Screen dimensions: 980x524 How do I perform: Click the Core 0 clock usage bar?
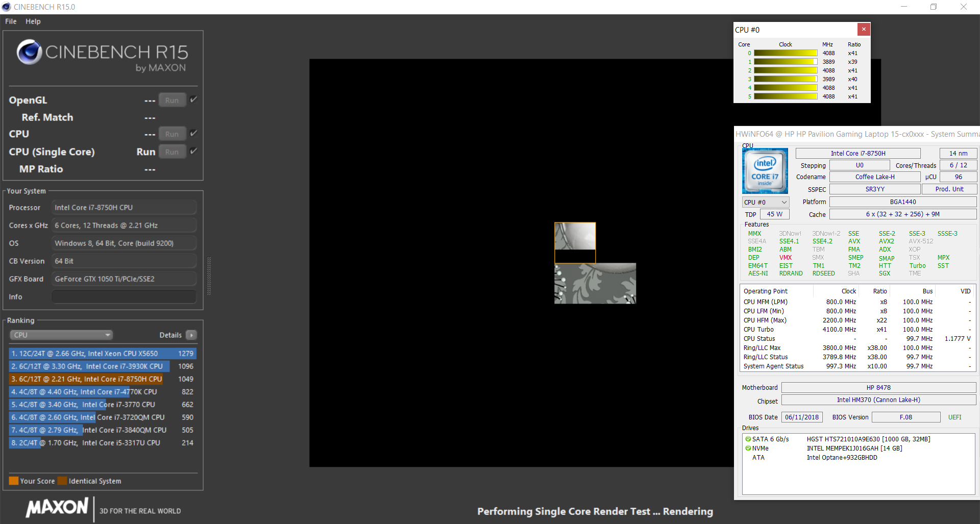tap(786, 53)
